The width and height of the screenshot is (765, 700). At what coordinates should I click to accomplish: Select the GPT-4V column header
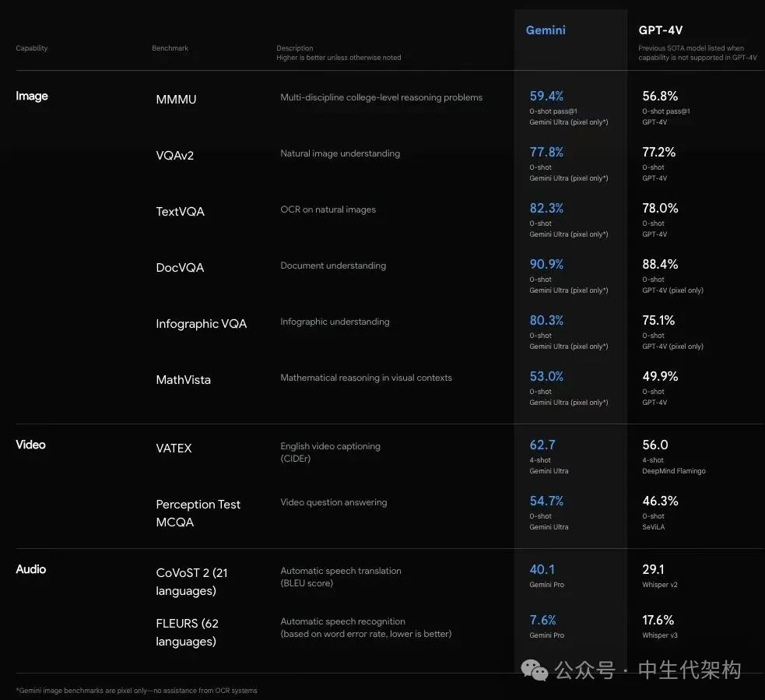[661, 31]
